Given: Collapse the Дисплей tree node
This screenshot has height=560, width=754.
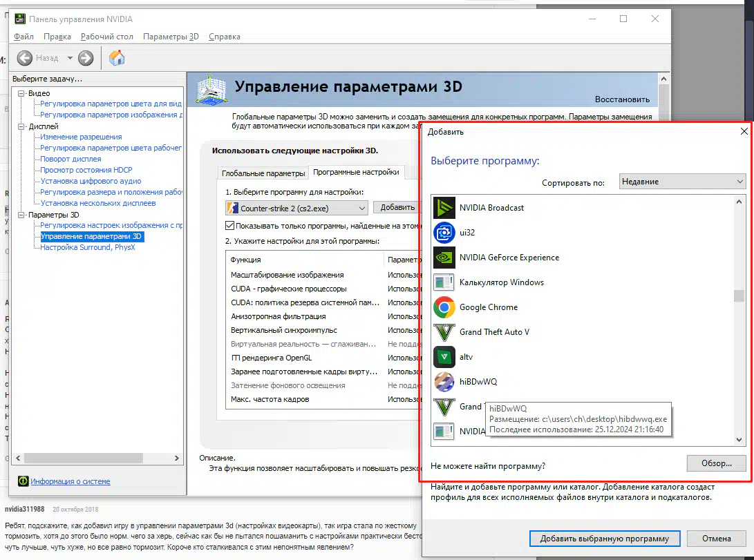Looking at the screenshot, I should pyautogui.click(x=21, y=126).
